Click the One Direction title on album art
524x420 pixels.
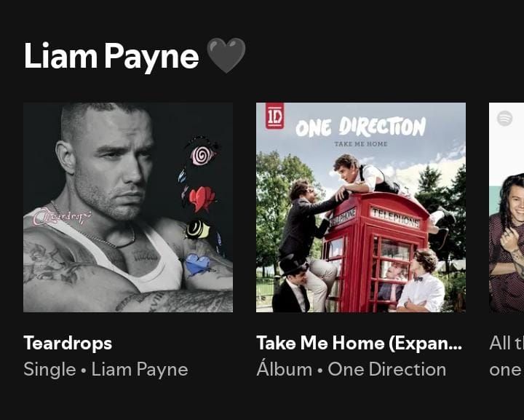pos(360,127)
